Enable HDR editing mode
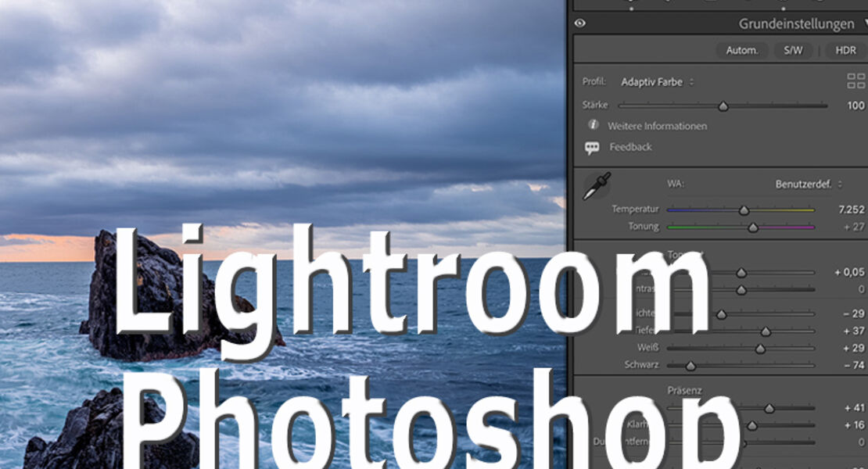 (846, 50)
